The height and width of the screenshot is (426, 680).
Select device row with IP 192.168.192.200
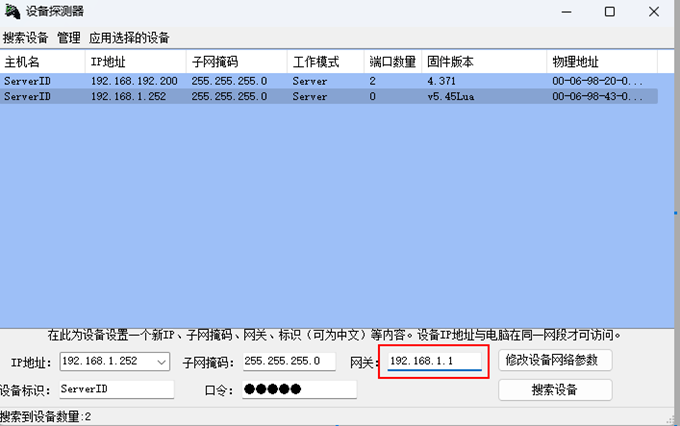tap(329, 81)
